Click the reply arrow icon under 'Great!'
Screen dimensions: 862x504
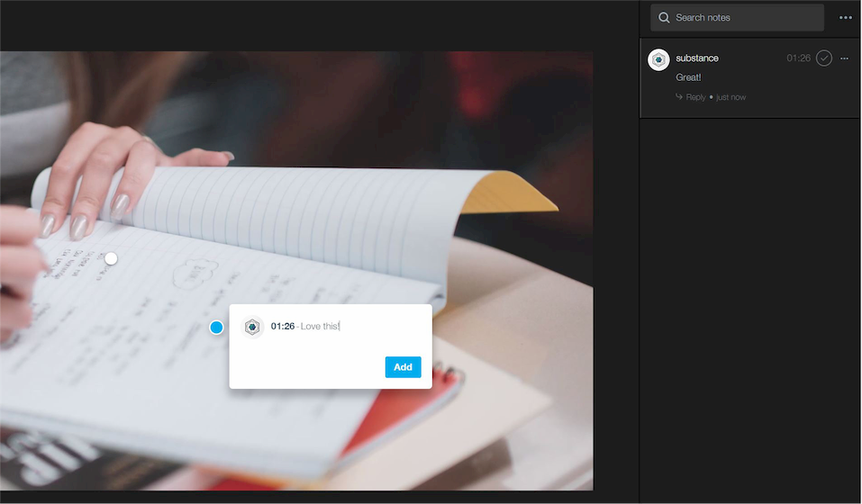point(679,96)
